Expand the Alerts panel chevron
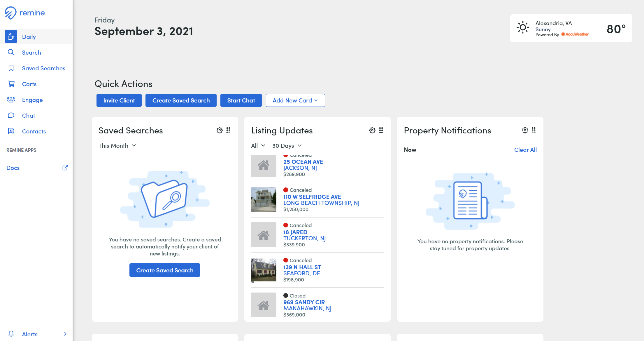644x341 pixels. click(x=65, y=334)
